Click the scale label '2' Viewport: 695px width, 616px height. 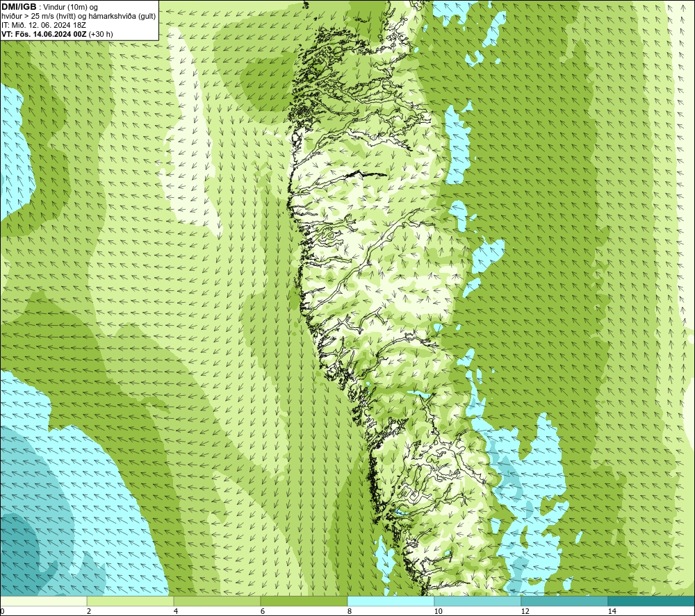pyautogui.click(x=89, y=611)
